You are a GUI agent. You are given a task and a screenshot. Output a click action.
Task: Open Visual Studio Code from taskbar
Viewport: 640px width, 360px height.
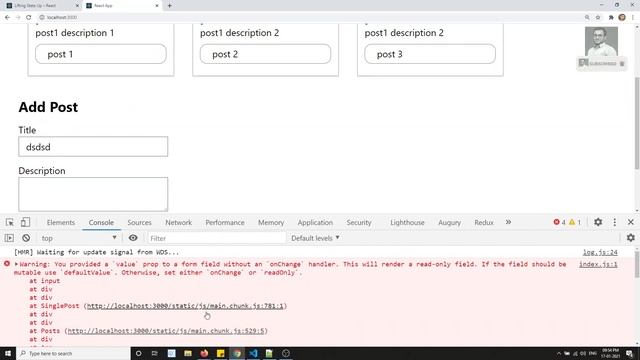pos(253,353)
